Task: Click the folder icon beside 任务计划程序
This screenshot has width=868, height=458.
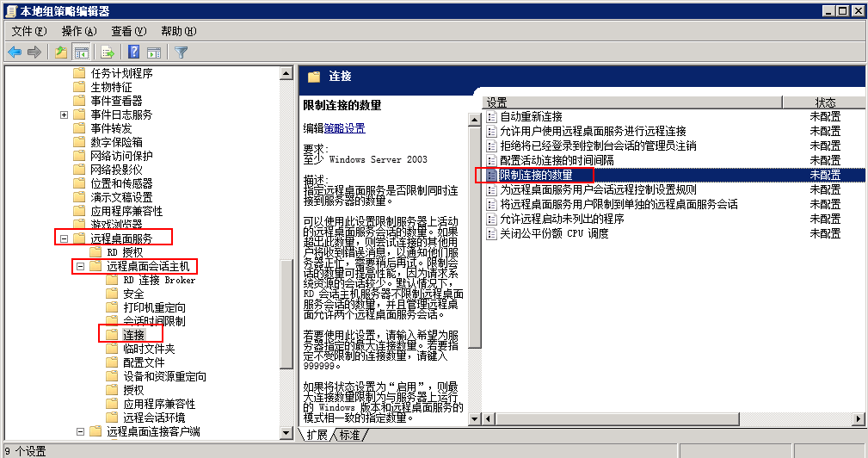Action: [80, 73]
